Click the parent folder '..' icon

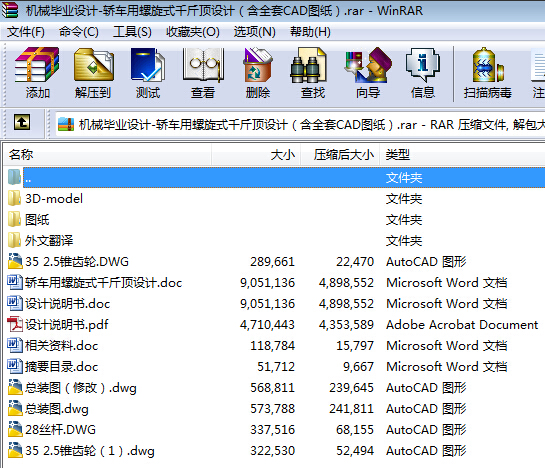coord(14,177)
